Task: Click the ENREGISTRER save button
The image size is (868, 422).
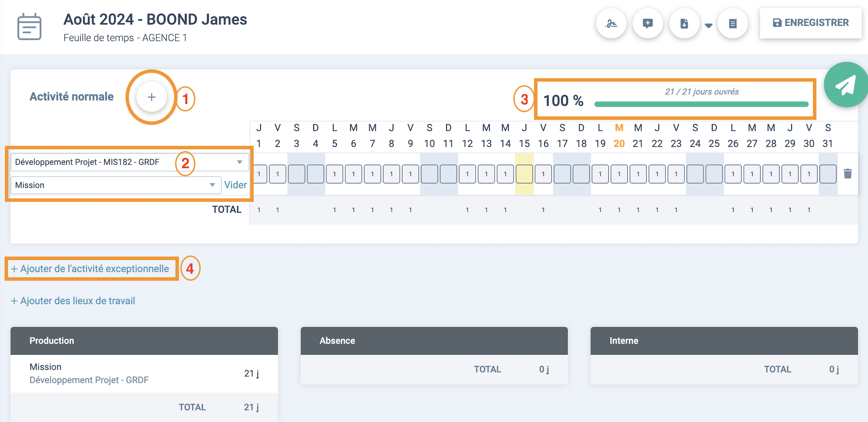Action: tap(810, 23)
